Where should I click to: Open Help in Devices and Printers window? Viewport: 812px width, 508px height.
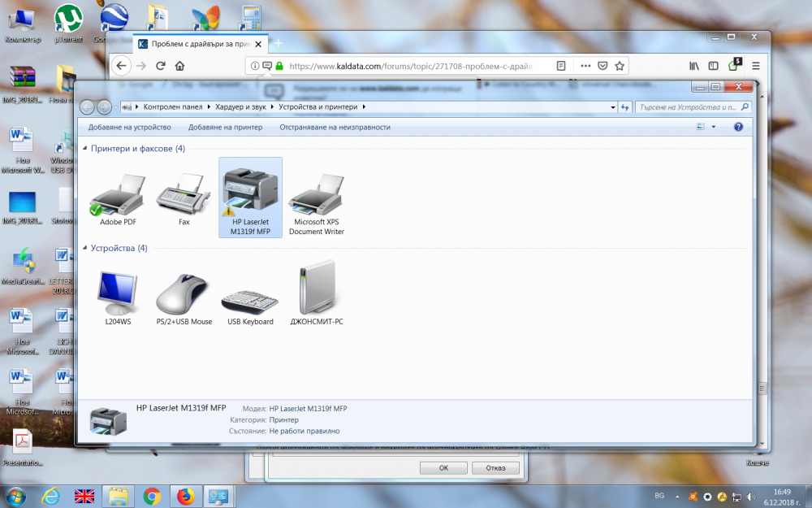click(x=738, y=127)
